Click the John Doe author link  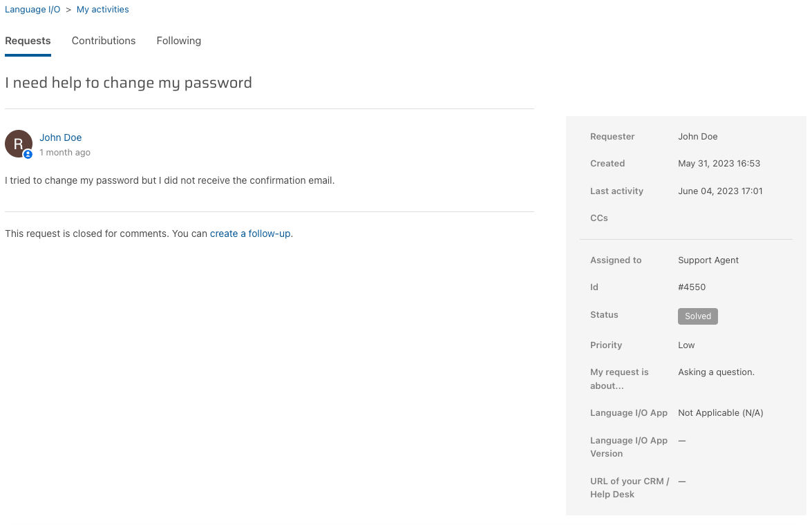61,137
